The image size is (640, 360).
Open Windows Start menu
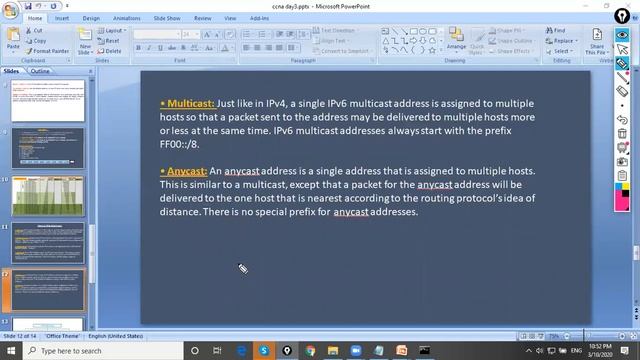coord(11,351)
